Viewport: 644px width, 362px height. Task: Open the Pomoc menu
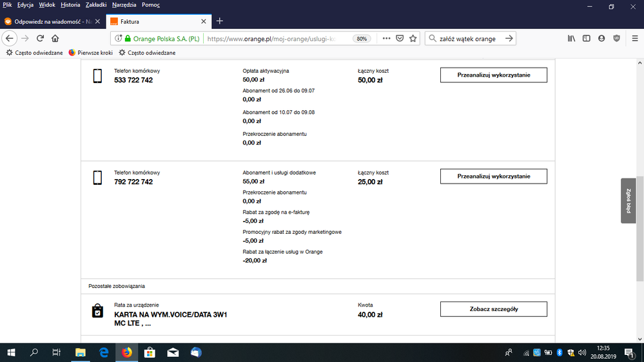pos(151,5)
